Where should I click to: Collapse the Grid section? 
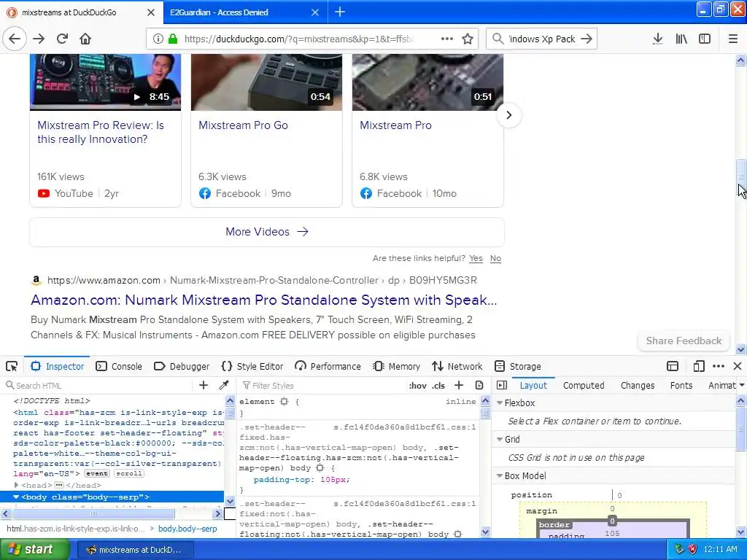tap(500, 439)
